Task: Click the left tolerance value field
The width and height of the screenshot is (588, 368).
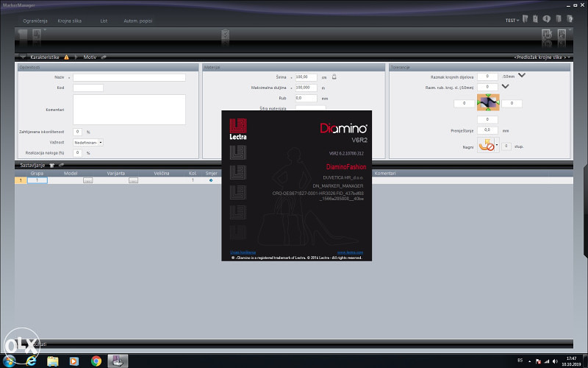Action: (465, 103)
